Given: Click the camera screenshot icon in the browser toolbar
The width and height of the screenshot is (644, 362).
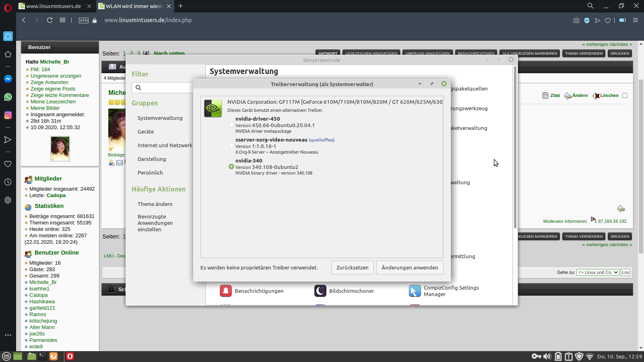Looking at the screenshot, I should [576, 20].
